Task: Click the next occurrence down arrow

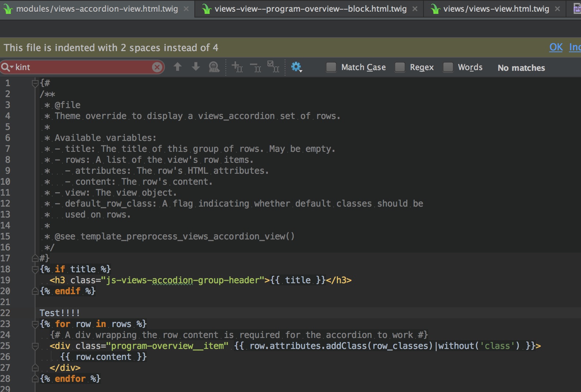Action: [196, 67]
